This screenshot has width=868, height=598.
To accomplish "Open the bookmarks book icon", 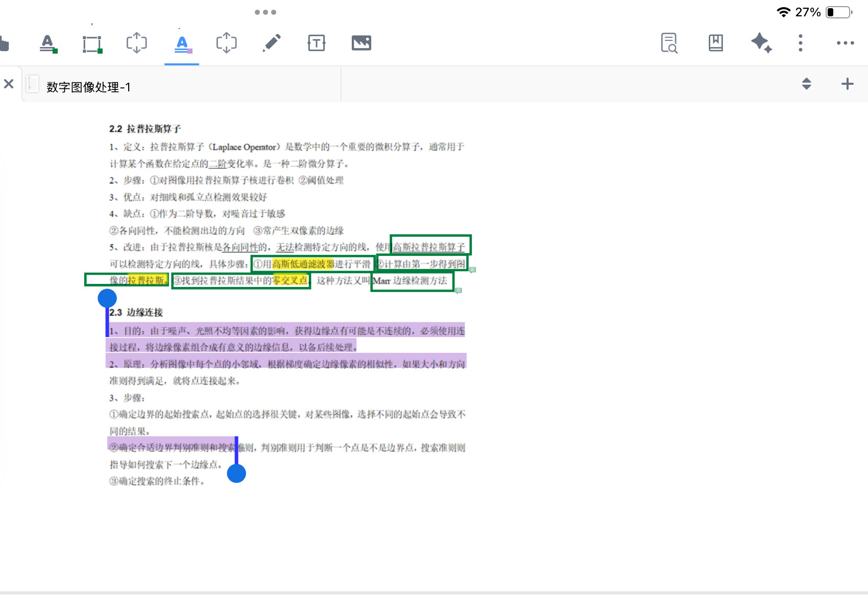I will [x=715, y=43].
